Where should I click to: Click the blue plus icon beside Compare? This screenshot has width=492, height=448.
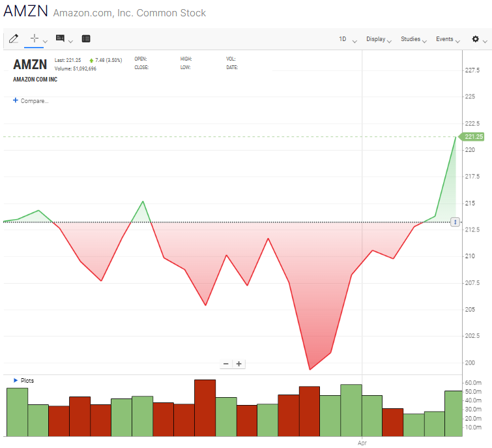coord(16,100)
